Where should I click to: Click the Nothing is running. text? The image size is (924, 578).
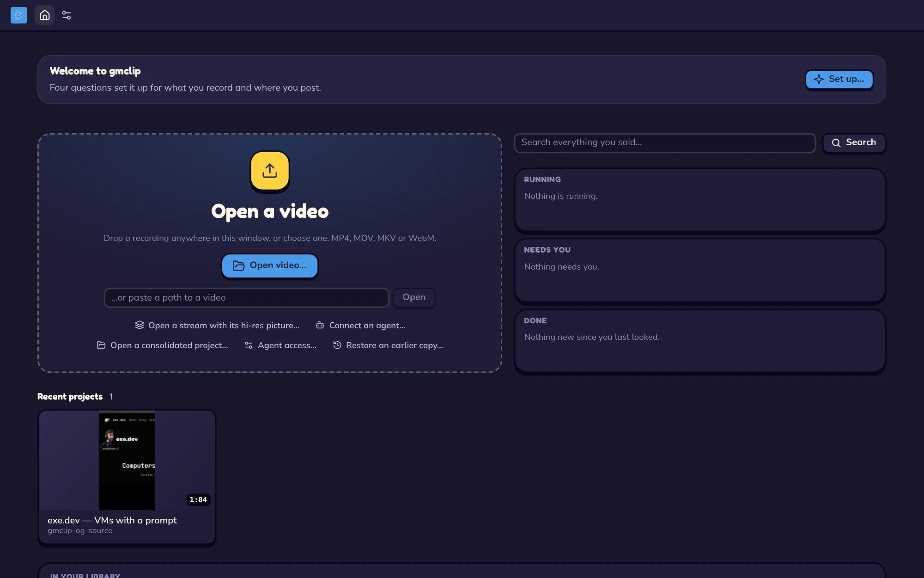(561, 196)
